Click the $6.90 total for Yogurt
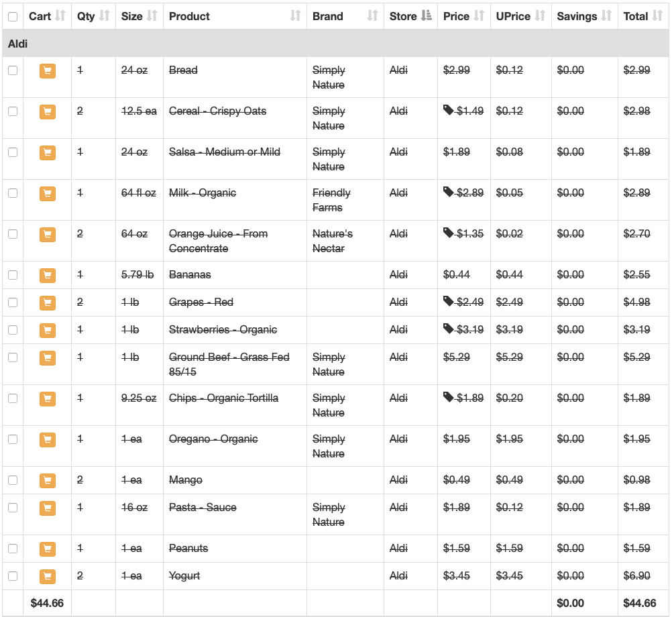 click(637, 576)
